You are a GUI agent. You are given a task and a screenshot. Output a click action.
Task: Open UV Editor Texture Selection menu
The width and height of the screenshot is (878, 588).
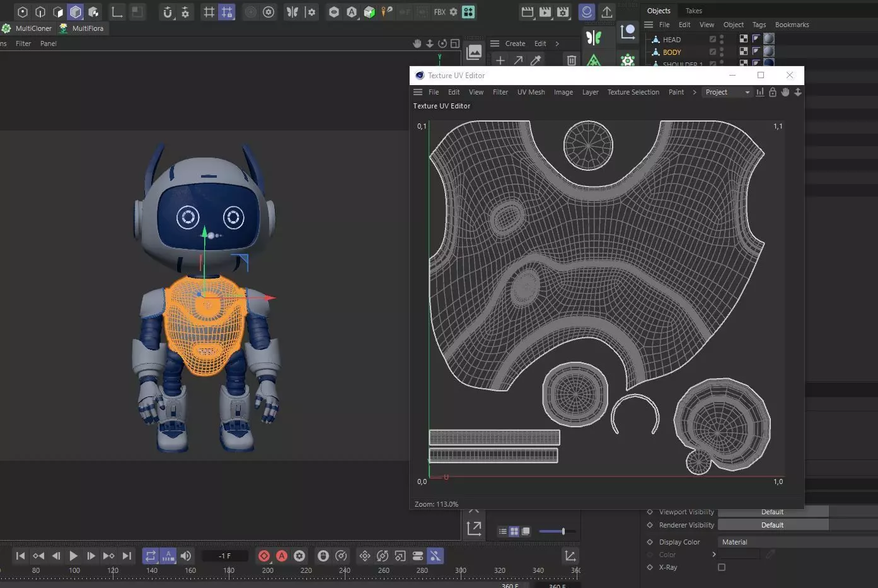[x=633, y=92]
